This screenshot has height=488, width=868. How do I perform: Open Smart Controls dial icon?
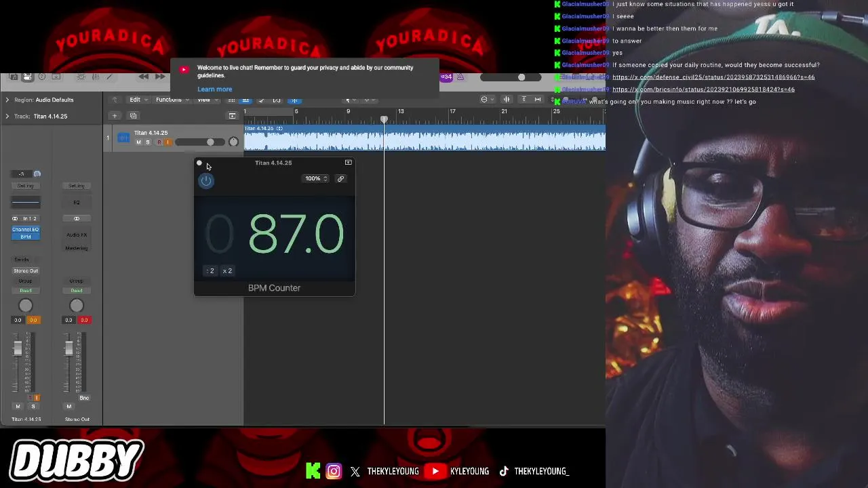coord(81,77)
